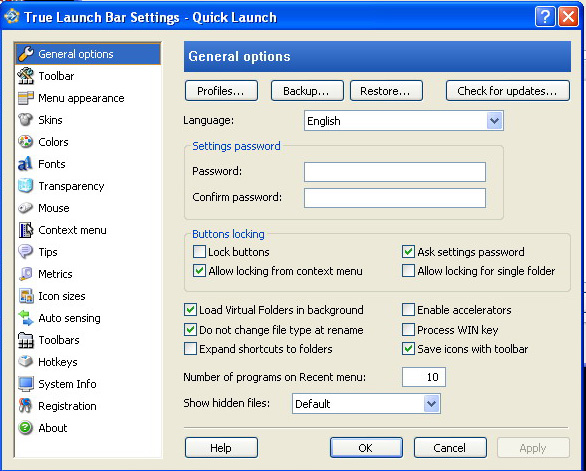Uncheck Save icons with toolbar
The height and width of the screenshot is (471, 586).
(x=408, y=349)
